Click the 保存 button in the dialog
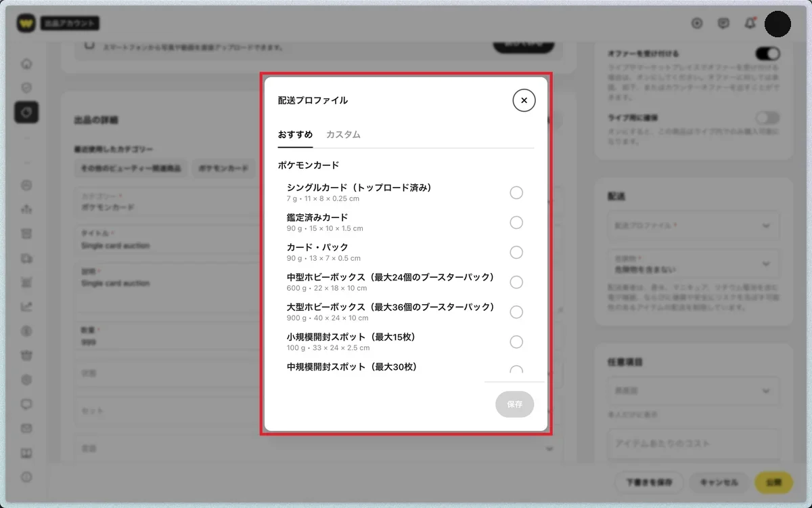 tap(514, 404)
